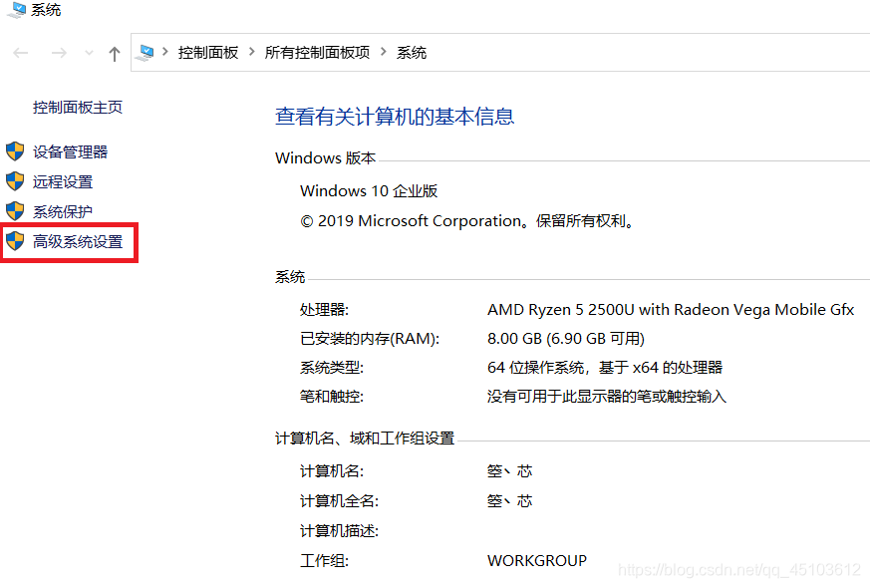Open 远程设置 link

(63, 182)
